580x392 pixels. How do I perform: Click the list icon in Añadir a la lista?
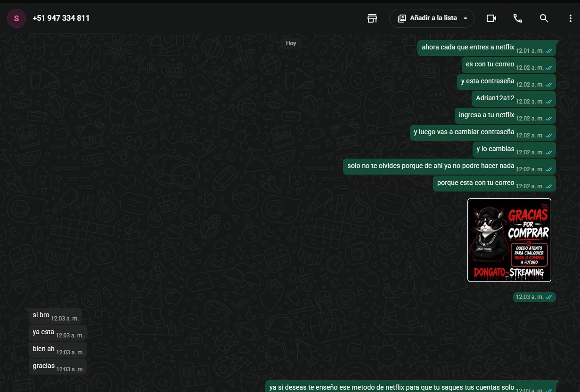coord(402,18)
